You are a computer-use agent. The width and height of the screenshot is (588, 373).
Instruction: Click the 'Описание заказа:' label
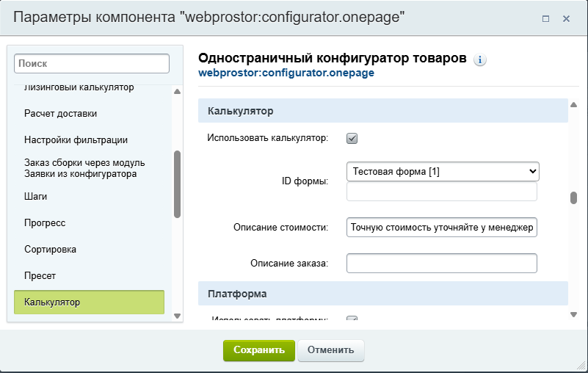[x=289, y=264]
